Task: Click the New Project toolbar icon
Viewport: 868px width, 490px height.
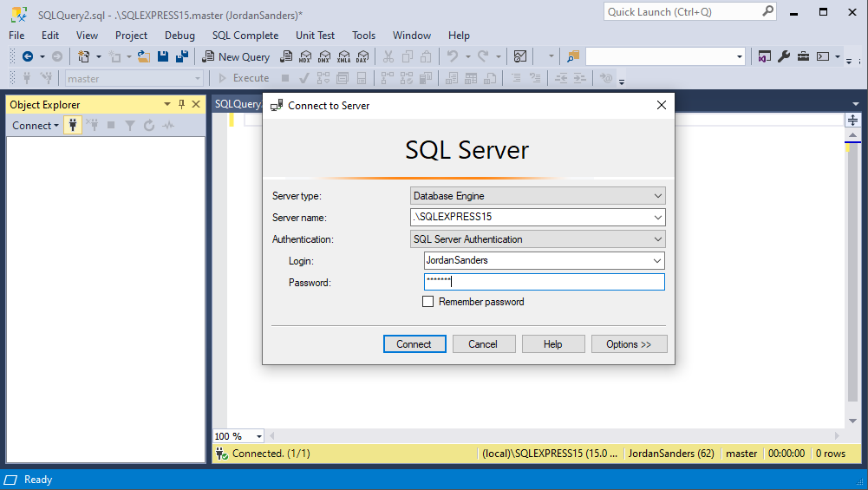Action: point(83,56)
